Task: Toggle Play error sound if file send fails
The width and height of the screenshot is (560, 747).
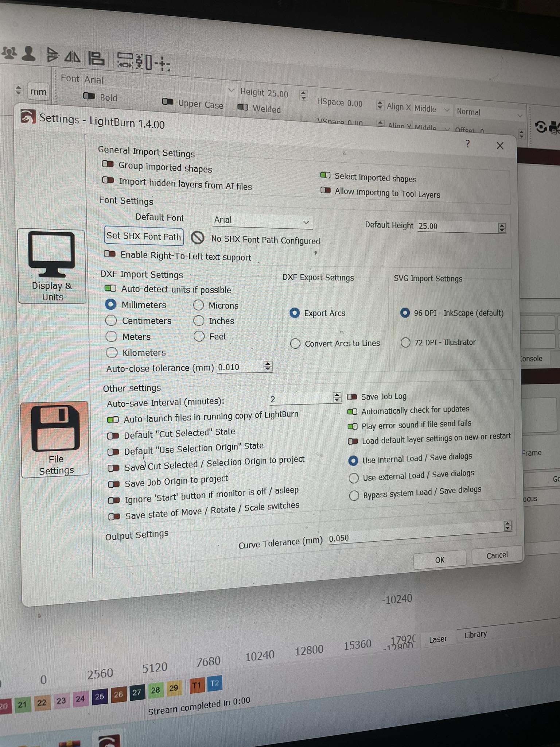Action: pos(353,426)
